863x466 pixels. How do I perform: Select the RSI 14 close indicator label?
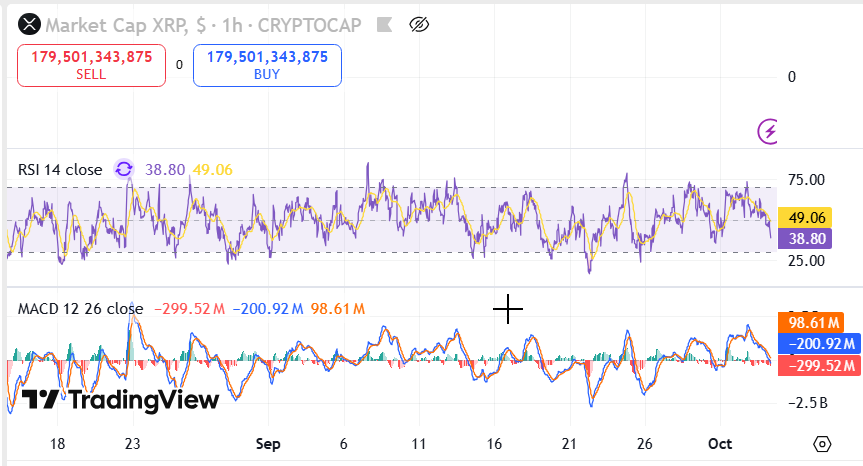click(x=60, y=170)
